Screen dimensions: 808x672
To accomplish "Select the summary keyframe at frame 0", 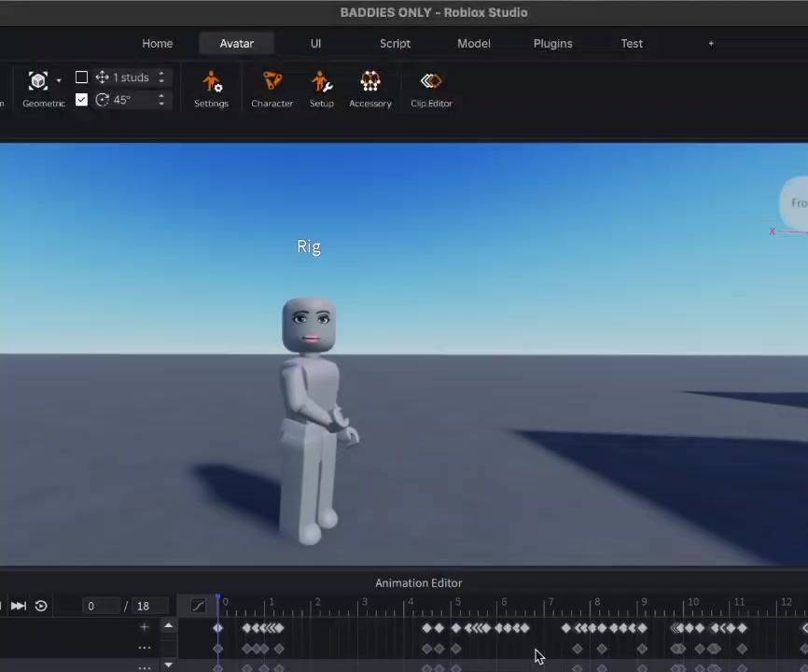I will pyautogui.click(x=218, y=628).
